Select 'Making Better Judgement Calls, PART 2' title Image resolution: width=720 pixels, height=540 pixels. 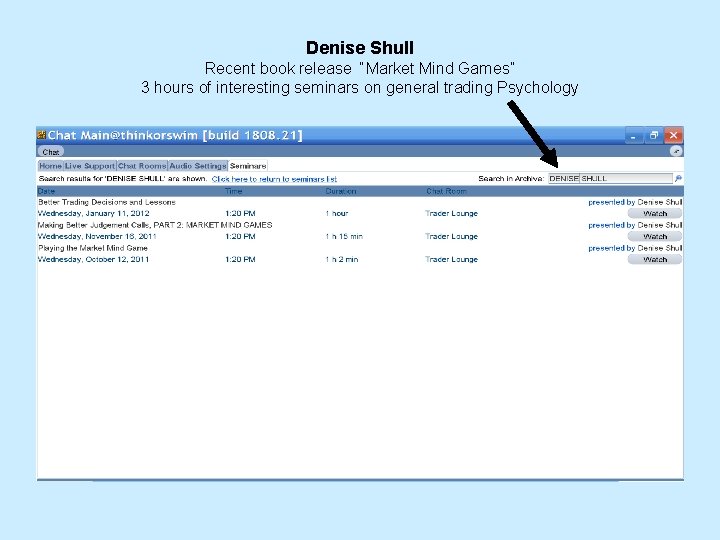[155, 225]
